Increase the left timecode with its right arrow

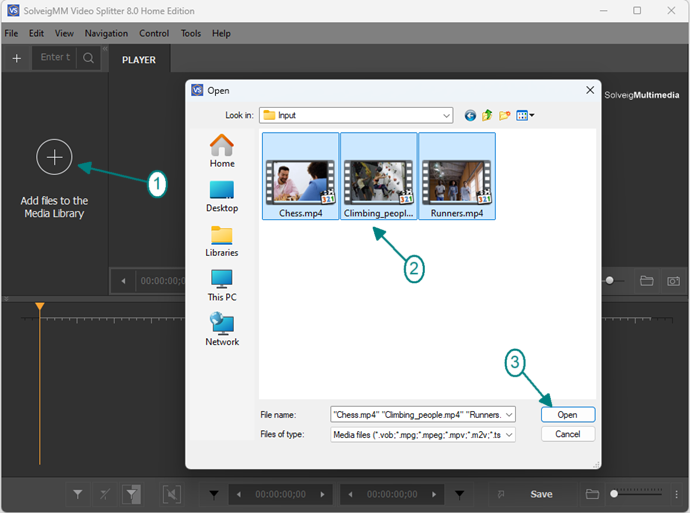[x=323, y=495]
